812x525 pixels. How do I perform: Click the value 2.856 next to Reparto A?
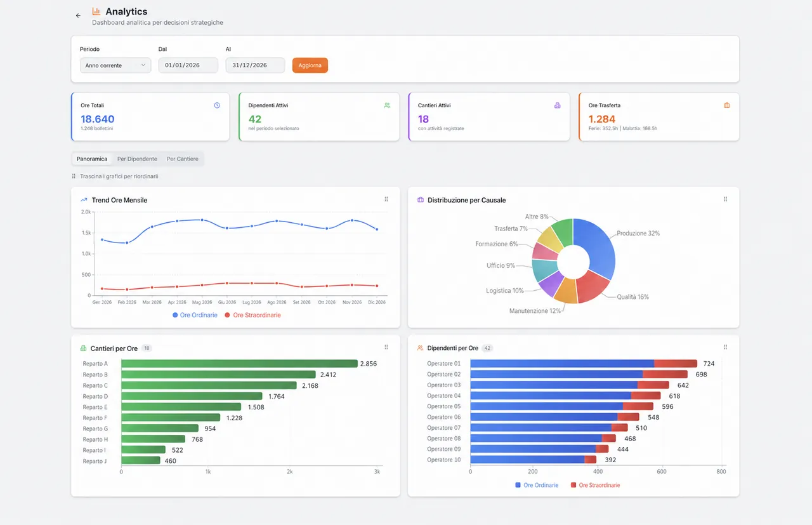(x=369, y=364)
